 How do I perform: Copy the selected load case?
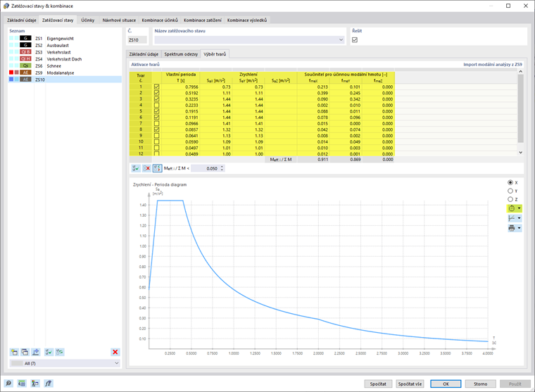pyautogui.click(x=25, y=352)
